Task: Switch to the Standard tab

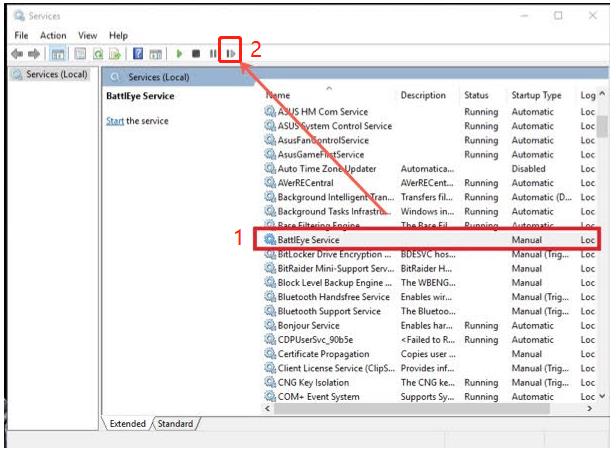Action: (x=175, y=424)
